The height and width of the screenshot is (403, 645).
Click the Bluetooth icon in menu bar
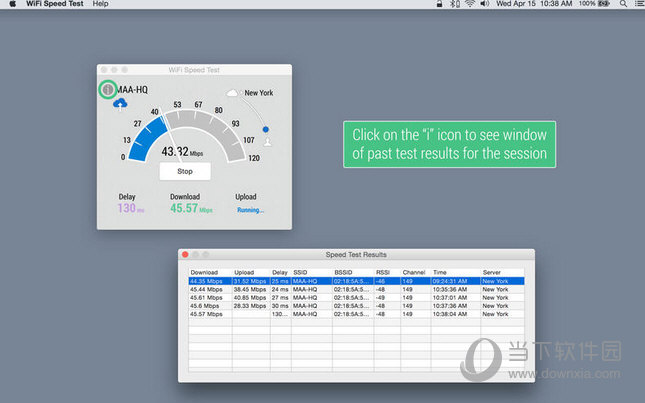click(x=454, y=4)
